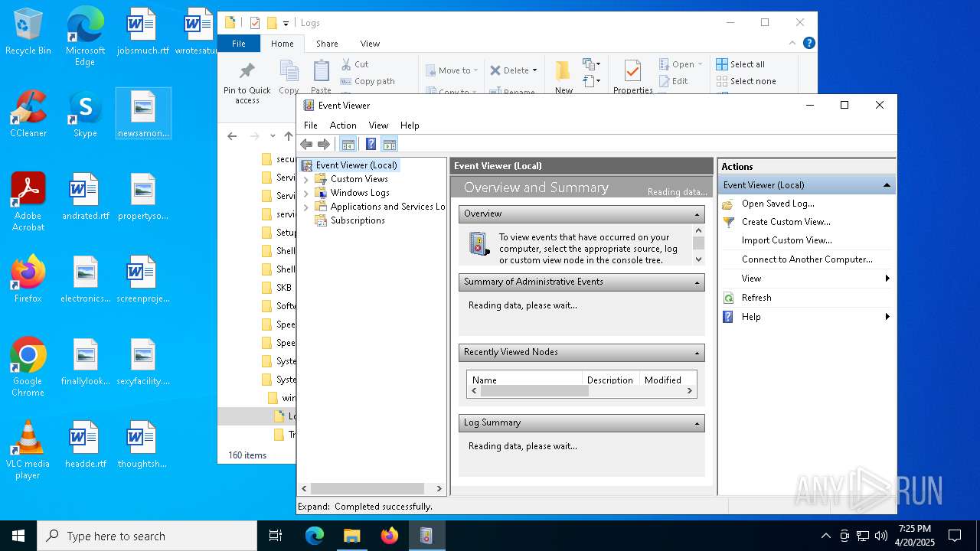Image resolution: width=980 pixels, height=551 pixels.
Task: Select Subscriptions in console tree
Action: [358, 220]
